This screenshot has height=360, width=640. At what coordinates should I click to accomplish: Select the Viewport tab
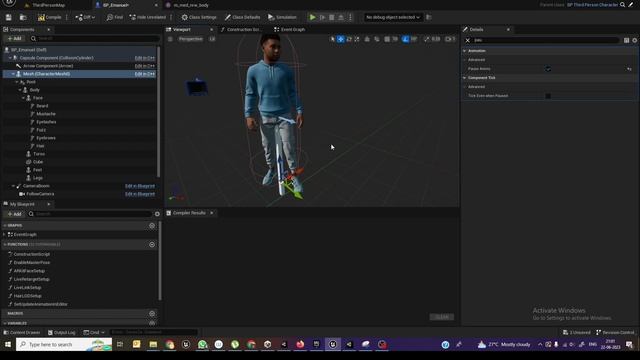coord(182,29)
